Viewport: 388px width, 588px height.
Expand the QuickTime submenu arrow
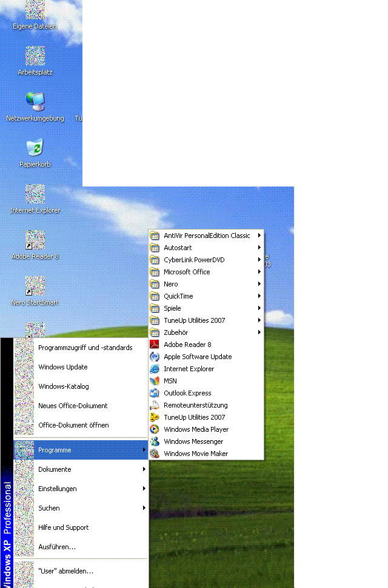pyautogui.click(x=259, y=296)
